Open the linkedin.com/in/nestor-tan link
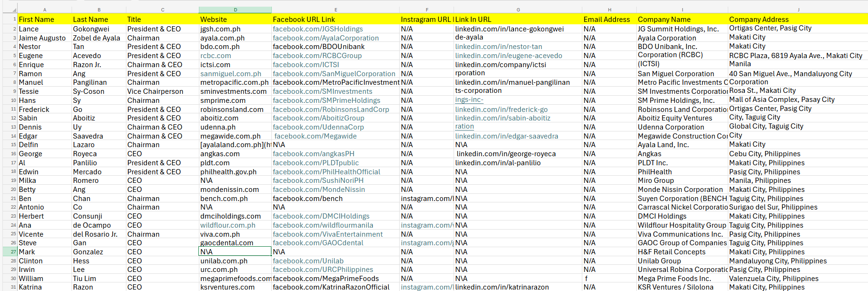Viewport: 868px width, 291px height. (498, 47)
